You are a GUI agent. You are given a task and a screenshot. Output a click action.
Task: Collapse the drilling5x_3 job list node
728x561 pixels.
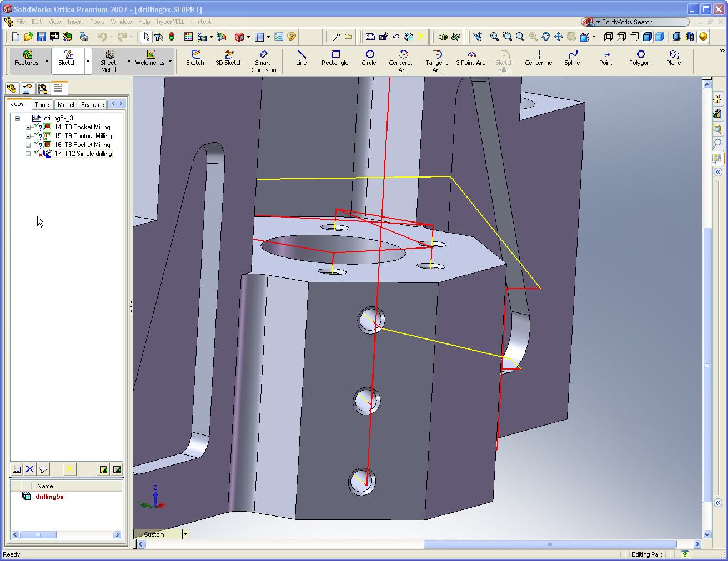18,118
